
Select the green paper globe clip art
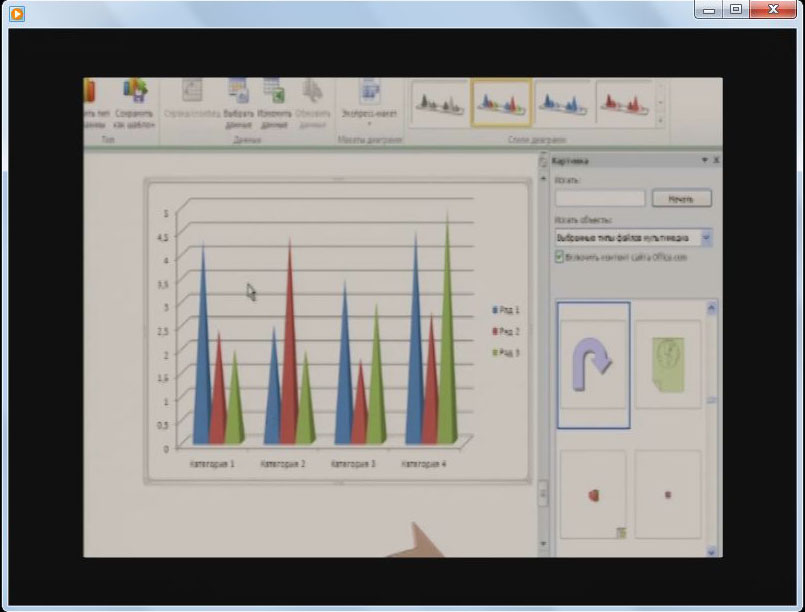click(668, 365)
